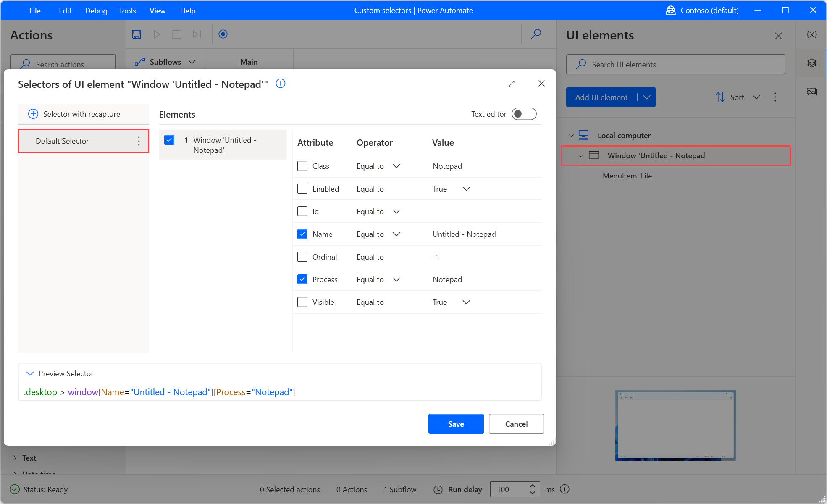Click the Sort UI elements icon
This screenshot has height=504, width=827.
click(720, 97)
